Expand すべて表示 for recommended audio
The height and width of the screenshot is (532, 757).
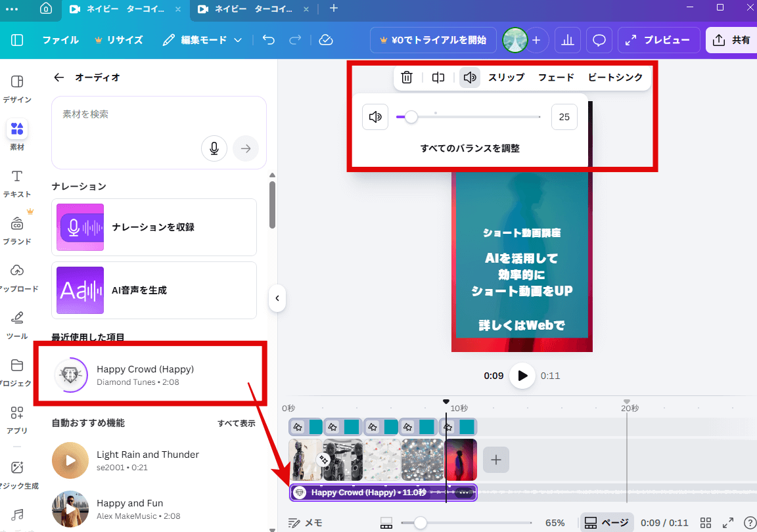pos(236,424)
